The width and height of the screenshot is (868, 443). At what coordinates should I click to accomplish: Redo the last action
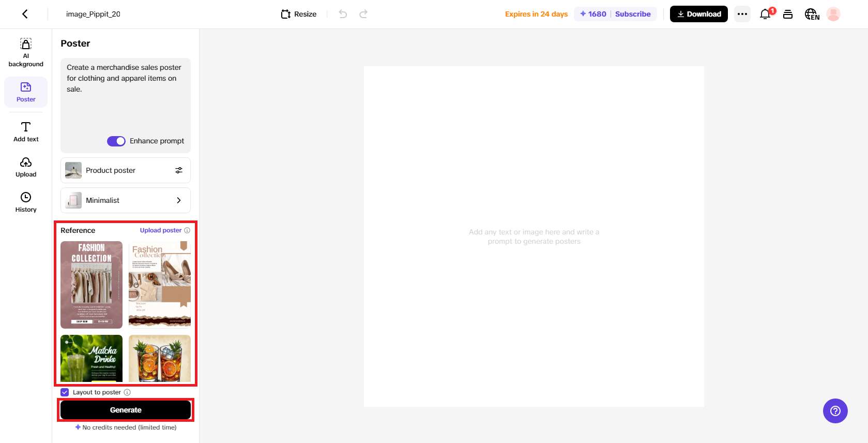[363, 14]
